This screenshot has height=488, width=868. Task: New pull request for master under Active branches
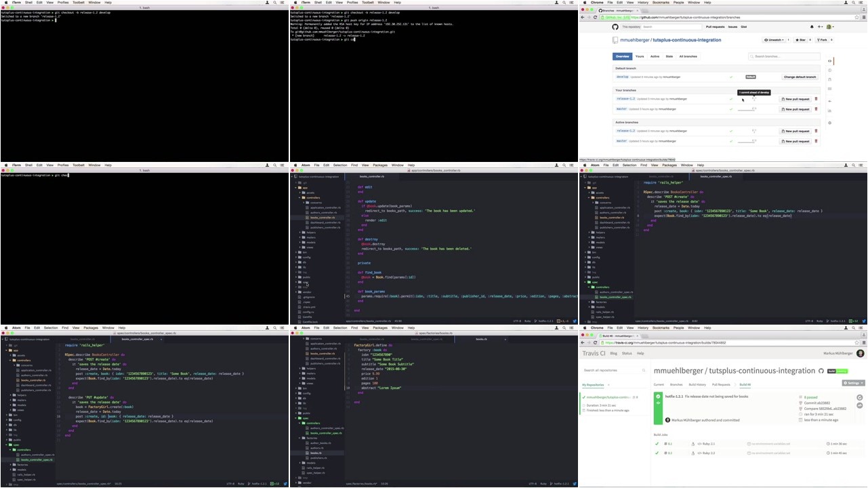pyautogui.click(x=795, y=141)
